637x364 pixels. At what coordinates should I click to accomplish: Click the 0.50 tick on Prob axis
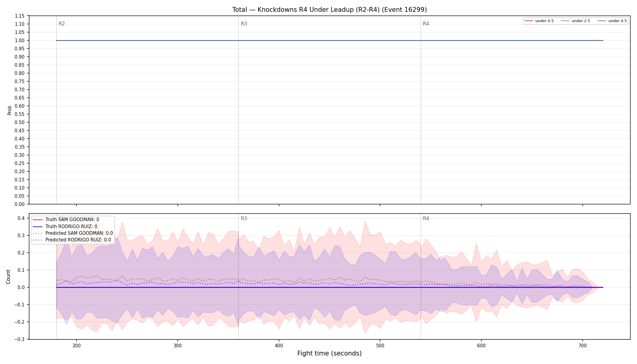20,123
